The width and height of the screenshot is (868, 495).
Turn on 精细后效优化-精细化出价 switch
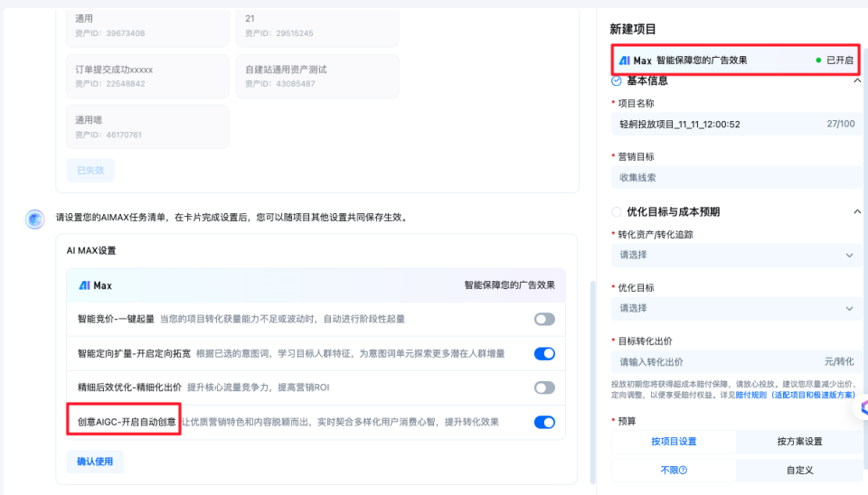coord(544,388)
